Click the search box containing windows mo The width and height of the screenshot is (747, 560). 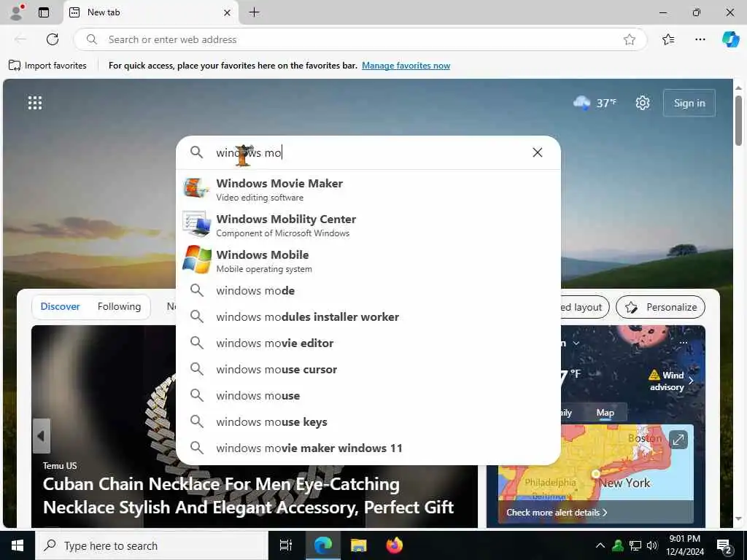click(x=368, y=152)
